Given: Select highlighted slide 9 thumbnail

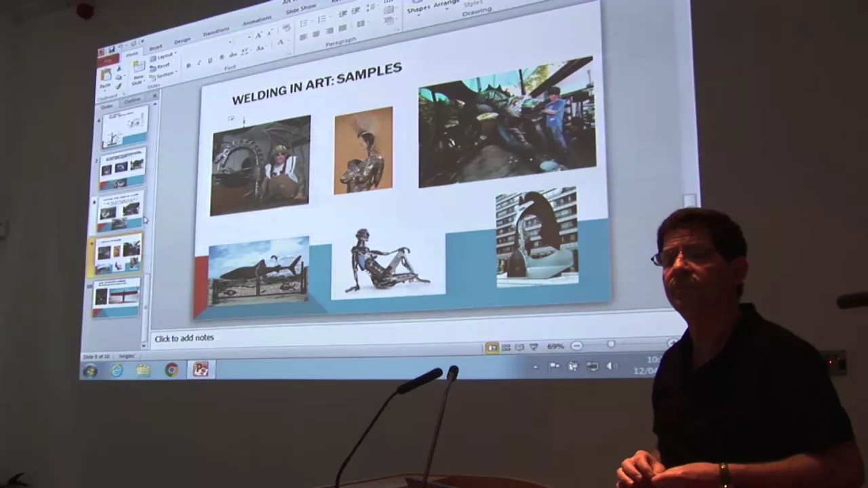Looking at the screenshot, I should coord(116,255).
